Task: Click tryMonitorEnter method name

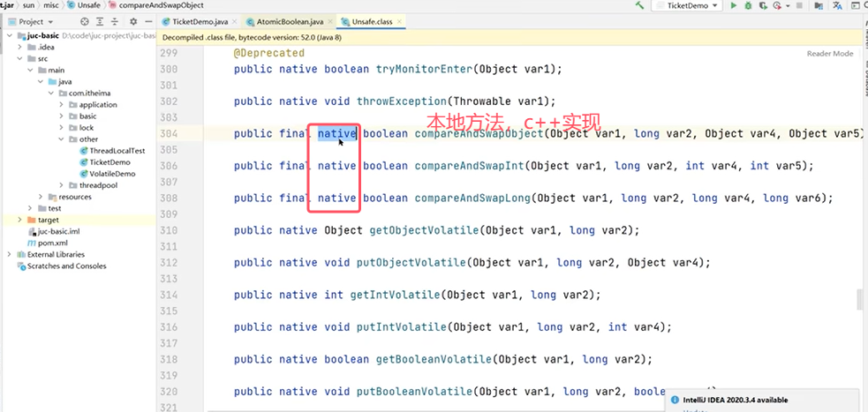Action: click(425, 69)
